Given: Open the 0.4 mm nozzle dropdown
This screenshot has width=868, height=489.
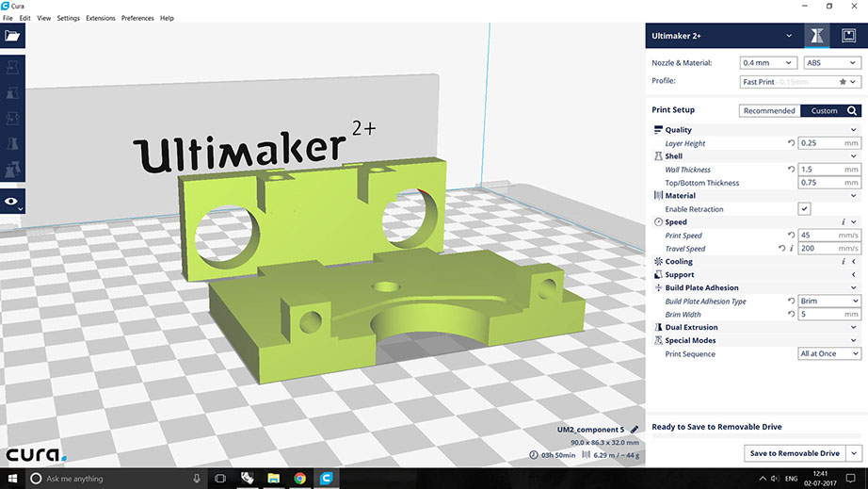Looking at the screenshot, I should (768, 62).
